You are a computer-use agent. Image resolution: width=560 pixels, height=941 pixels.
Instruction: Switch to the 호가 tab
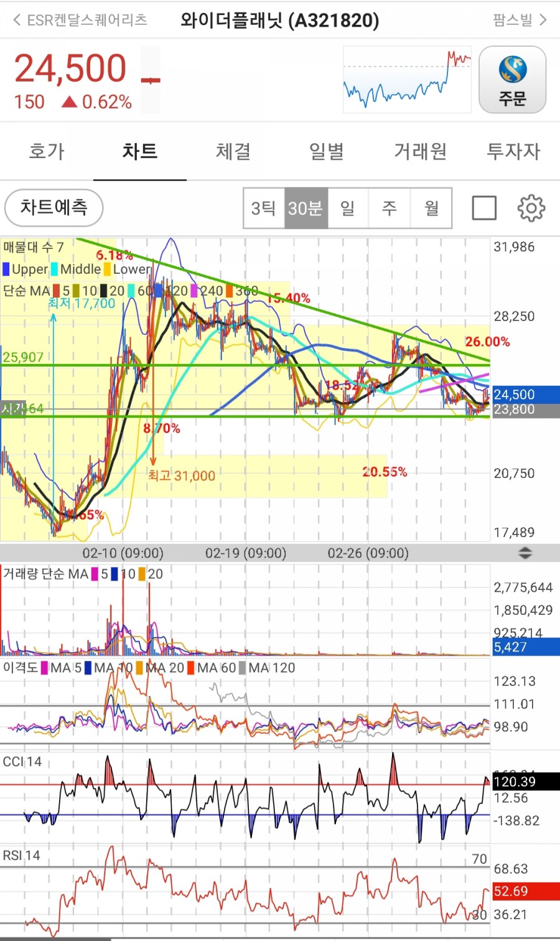pos(47,151)
